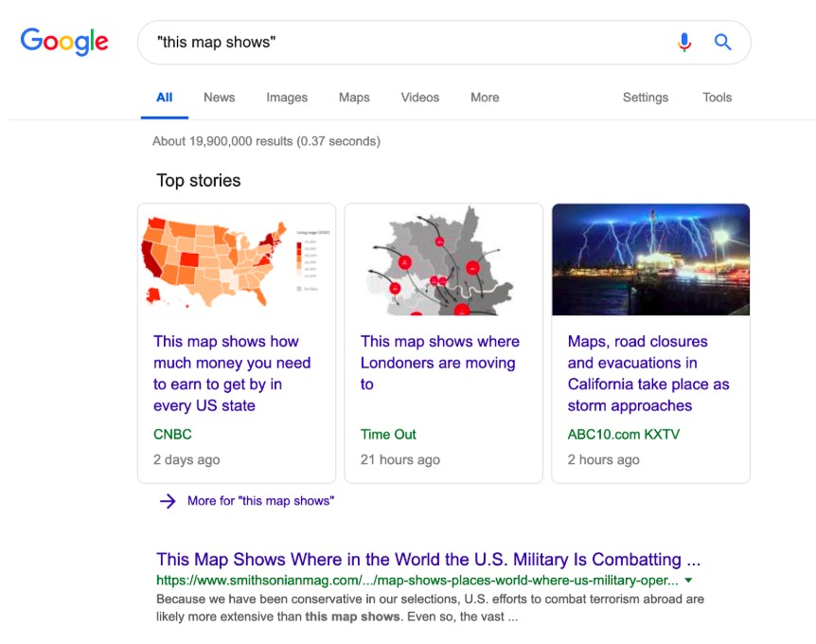Viewport: 816px width, 644px height.
Task: Open Smithsonian U.S. Military map result
Action: coord(428,559)
